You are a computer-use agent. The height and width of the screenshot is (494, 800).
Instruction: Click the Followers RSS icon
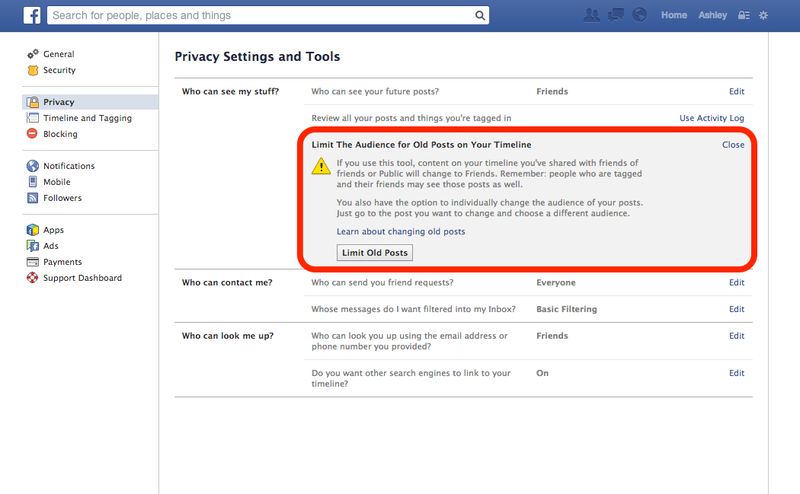pos(33,197)
